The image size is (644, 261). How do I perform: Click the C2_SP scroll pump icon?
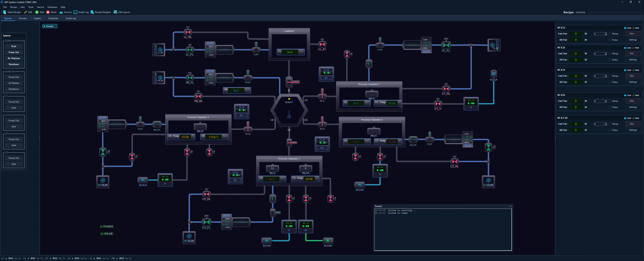point(488,182)
